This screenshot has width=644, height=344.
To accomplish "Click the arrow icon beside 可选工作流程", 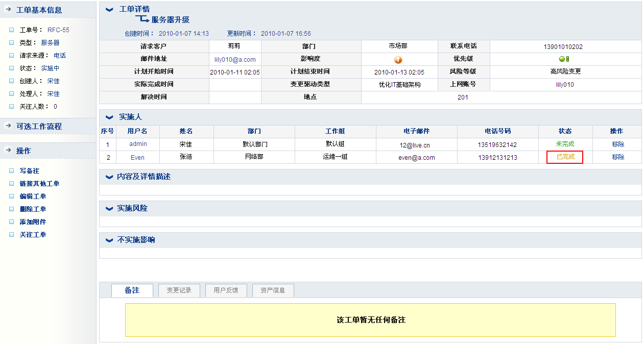I will (x=8, y=126).
